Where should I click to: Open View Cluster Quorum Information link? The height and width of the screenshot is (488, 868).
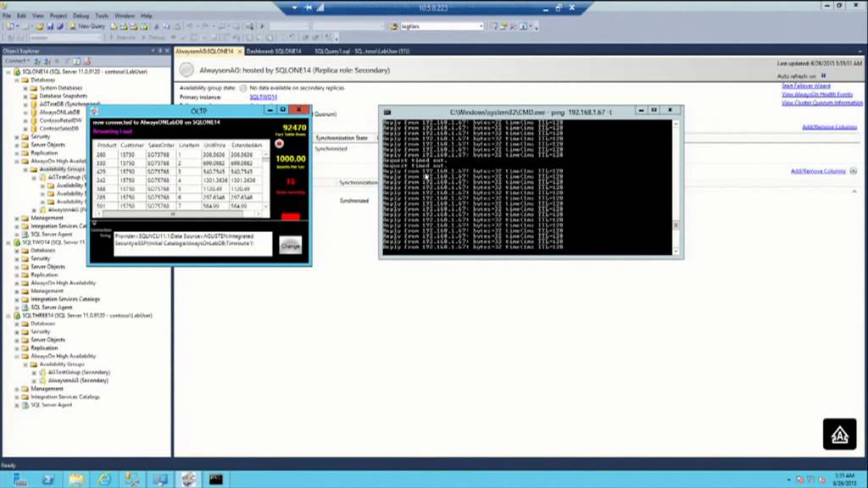(822, 103)
